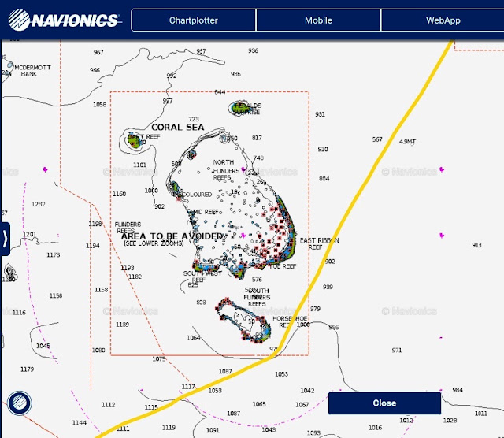This screenshot has height=438, width=504.
Task: Click the EAST RIBBON REEF label
Action: pos(319,243)
